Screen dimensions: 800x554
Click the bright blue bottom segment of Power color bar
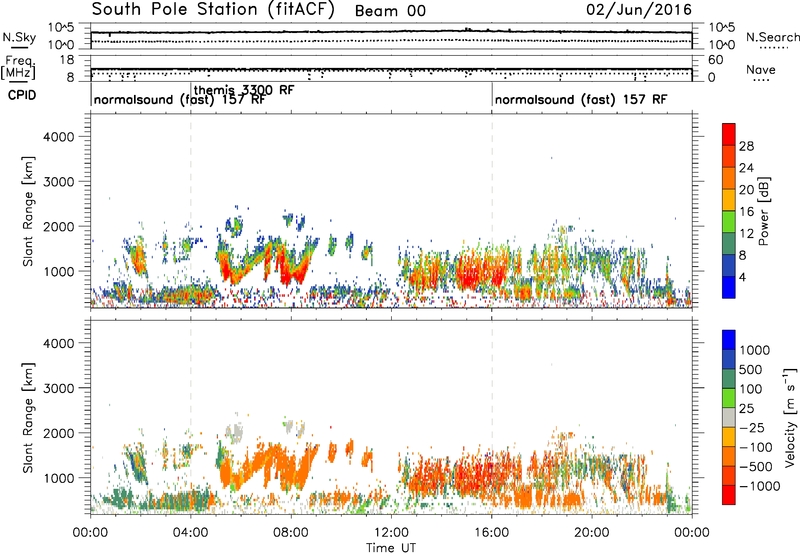729,287
